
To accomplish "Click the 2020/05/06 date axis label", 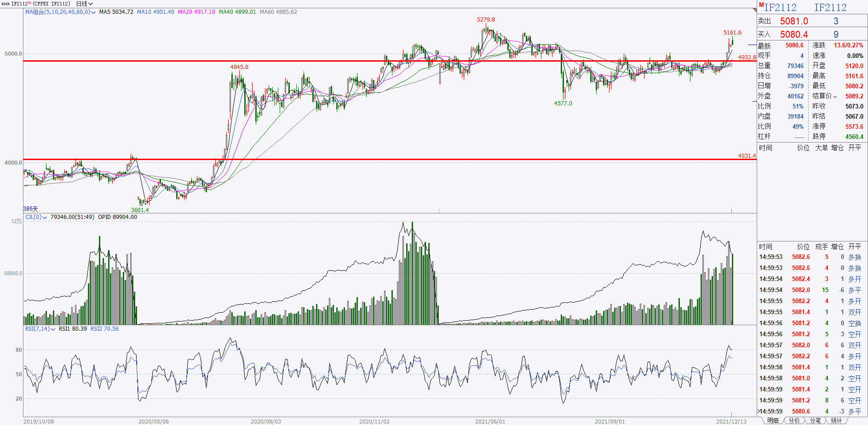I will coord(154,421).
